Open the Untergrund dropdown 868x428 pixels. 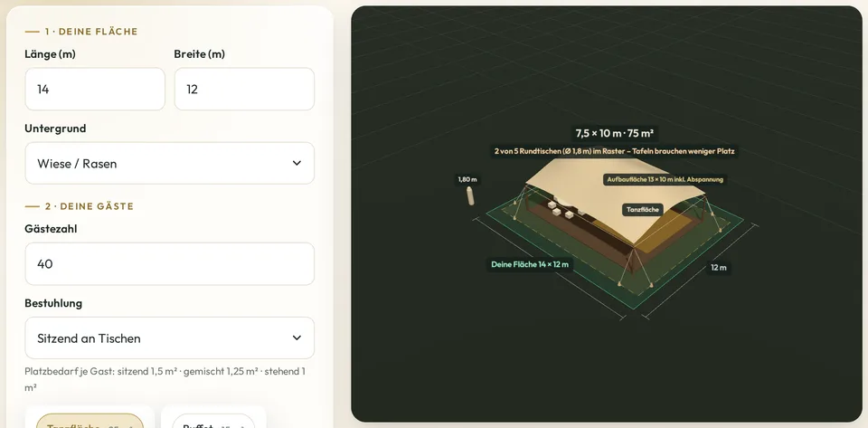click(169, 164)
